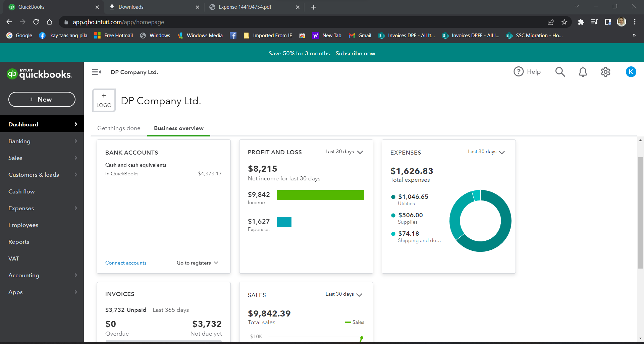Click the search magnifier icon

tap(560, 72)
